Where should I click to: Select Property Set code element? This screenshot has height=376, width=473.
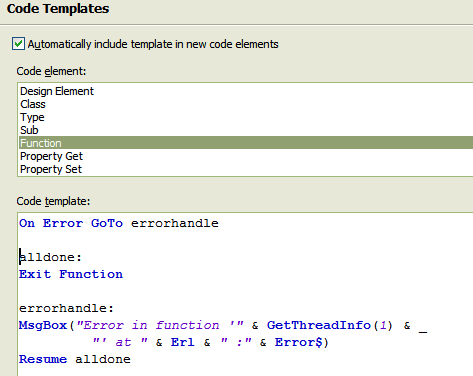tap(246, 169)
